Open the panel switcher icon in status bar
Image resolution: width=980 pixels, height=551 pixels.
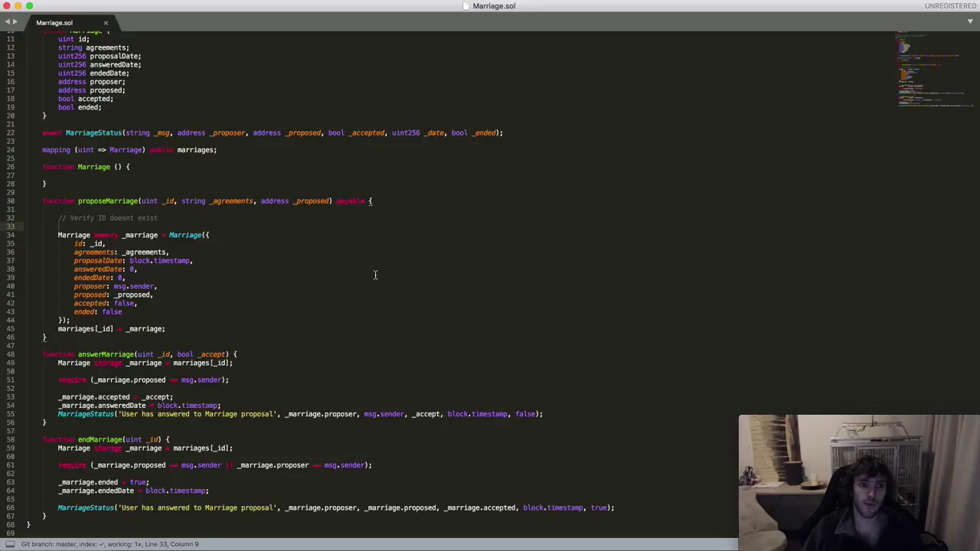(10, 544)
